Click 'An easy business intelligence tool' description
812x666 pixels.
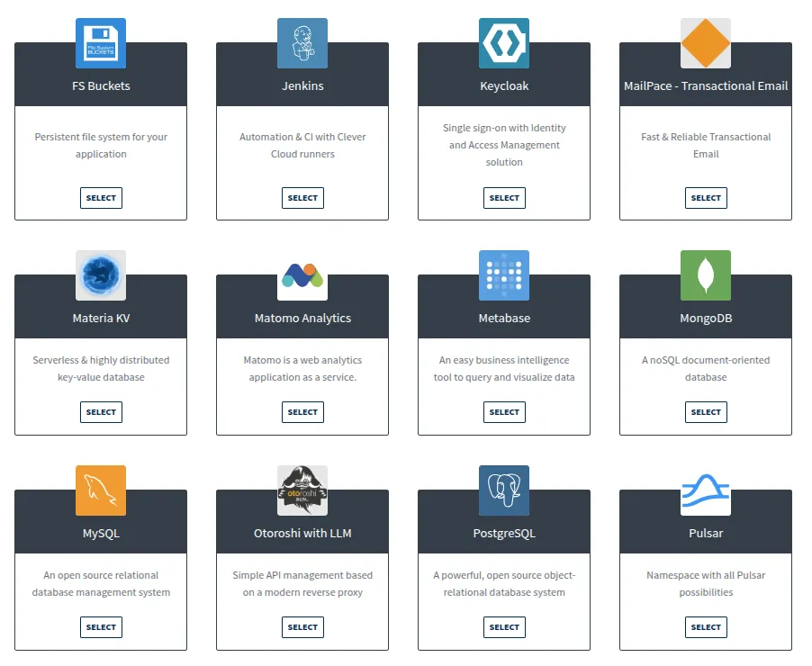[x=504, y=369]
